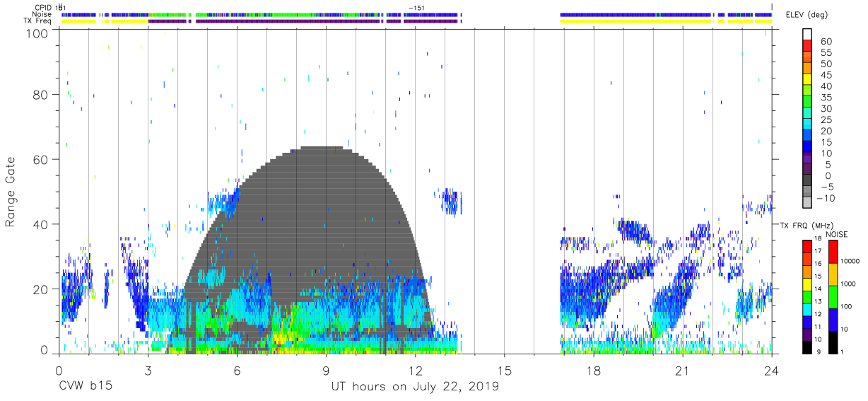Select the orange swatch in NOISE colorbar
The height and width of the screenshot is (401, 868).
coord(832,274)
